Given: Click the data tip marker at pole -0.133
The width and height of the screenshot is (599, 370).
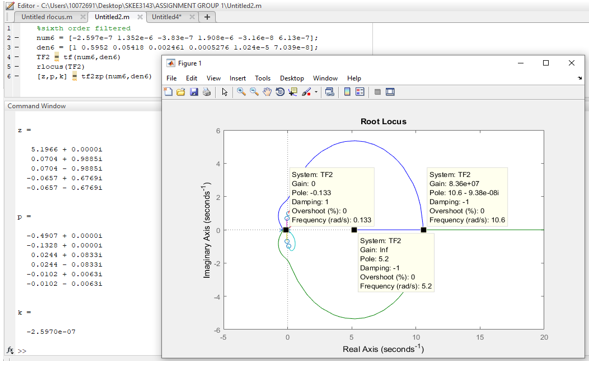Looking at the screenshot, I should pyautogui.click(x=286, y=230).
